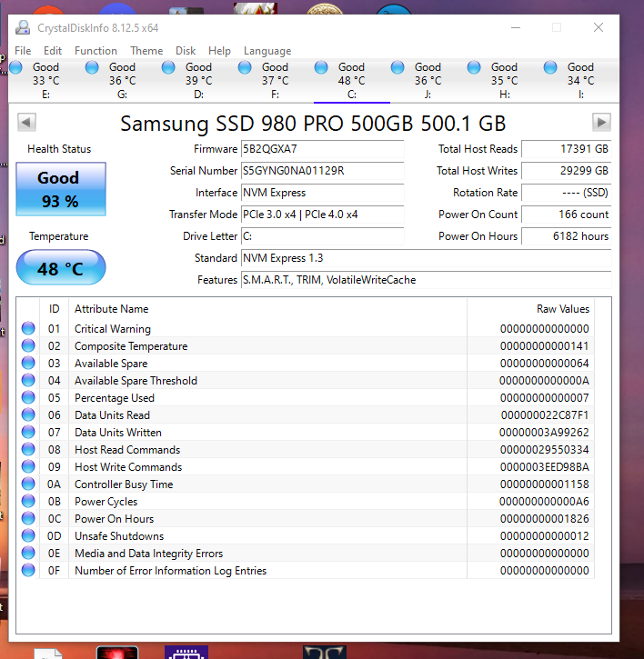Open the Function menu
644x659 pixels.
point(96,51)
